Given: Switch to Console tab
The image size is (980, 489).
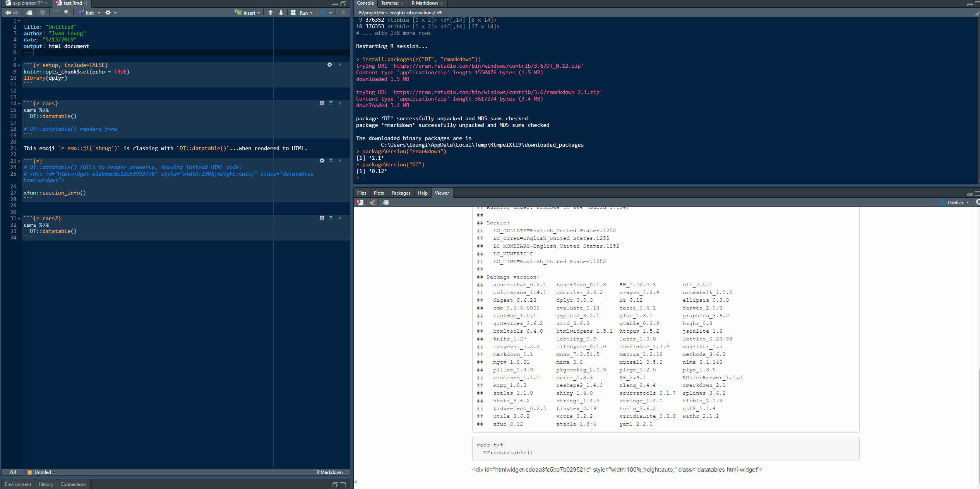Looking at the screenshot, I should (x=365, y=3).
